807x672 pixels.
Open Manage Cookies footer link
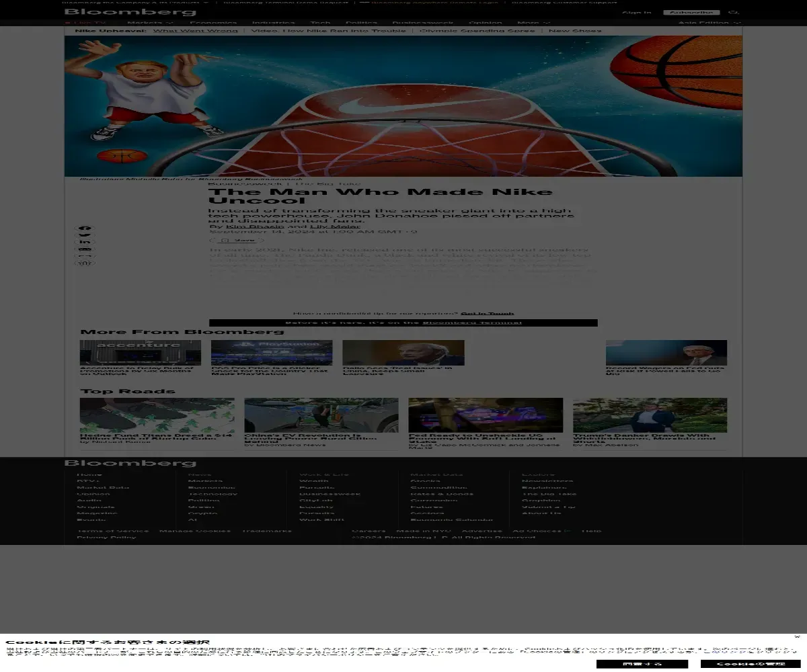pyautogui.click(x=194, y=531)
